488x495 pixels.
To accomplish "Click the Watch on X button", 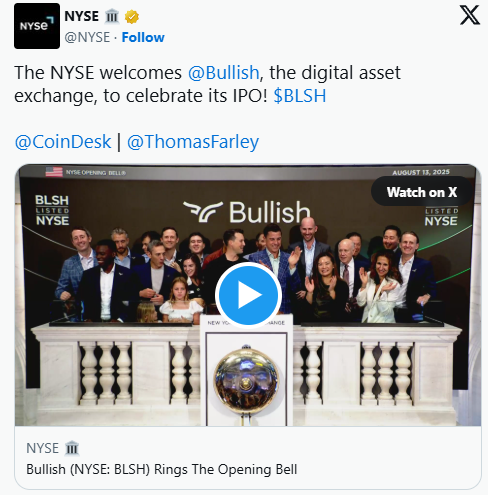I will click(x=422, y=192).
